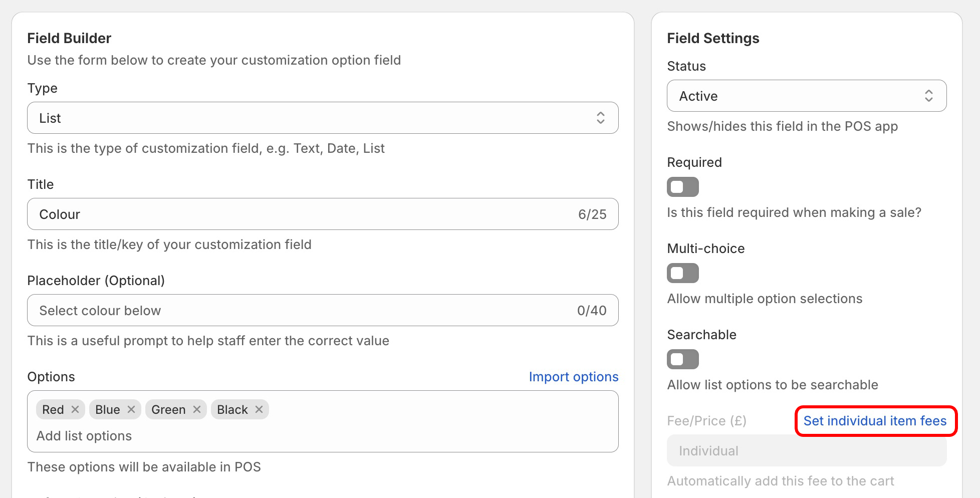The width and height of the screenshot is (980, 498).
Task: Delete the Green option tag
Action: (197, 409)
